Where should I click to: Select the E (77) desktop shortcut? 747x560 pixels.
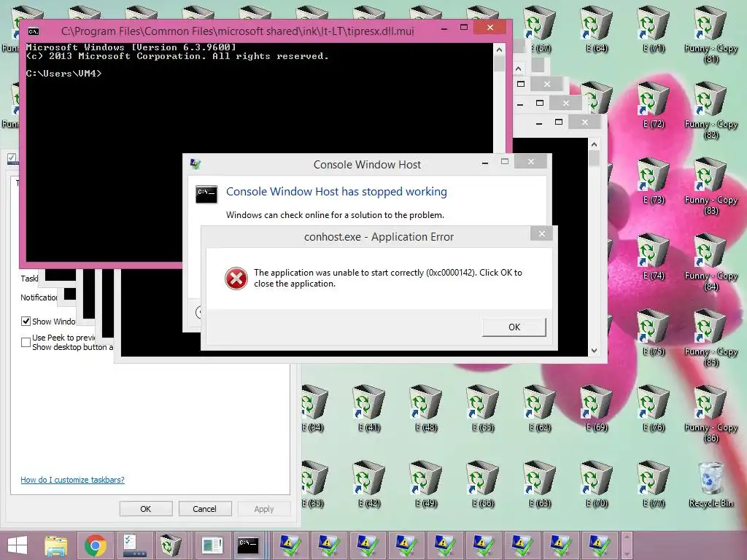point(654,484)
